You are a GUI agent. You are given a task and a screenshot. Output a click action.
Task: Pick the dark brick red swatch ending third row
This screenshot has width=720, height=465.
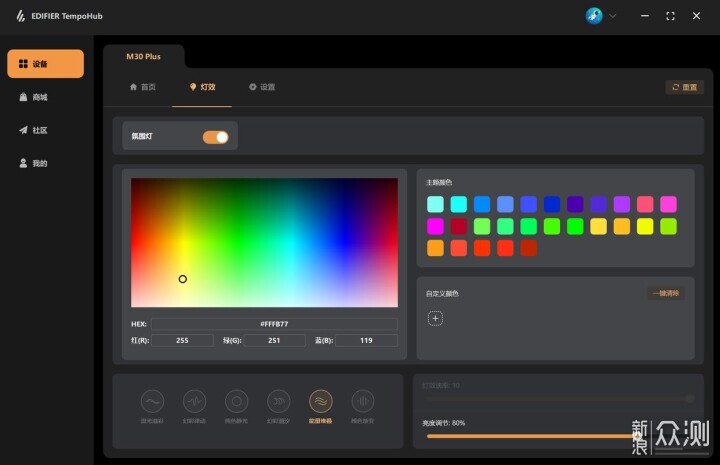point(529,248)
